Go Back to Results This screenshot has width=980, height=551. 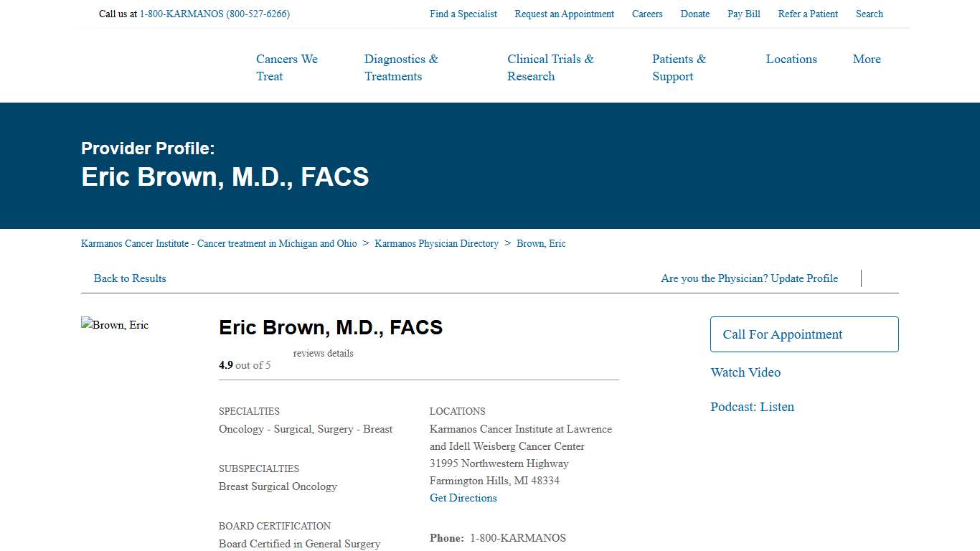[130, 278]
